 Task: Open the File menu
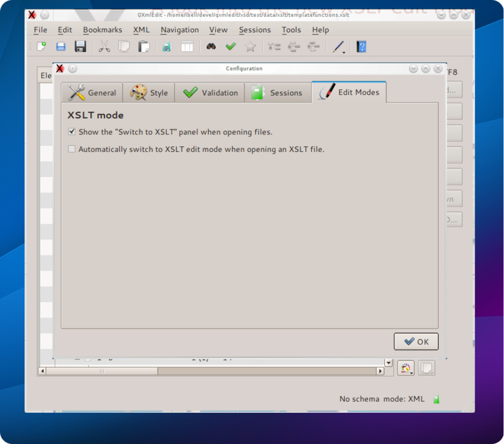click(x=41, y=30)
